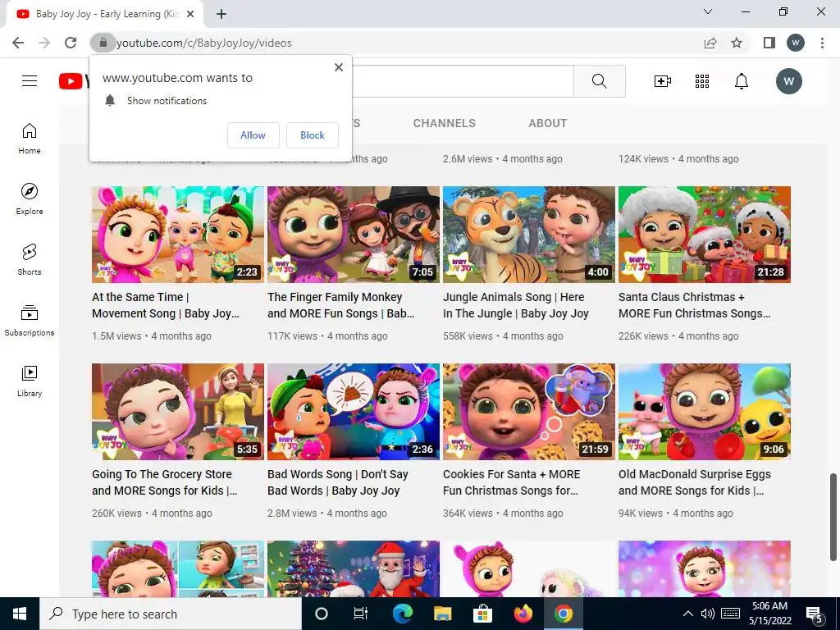This screenshot has height=630, width=840.
Task: Open the YouTube notifications bell
Action: coord(742,81)
